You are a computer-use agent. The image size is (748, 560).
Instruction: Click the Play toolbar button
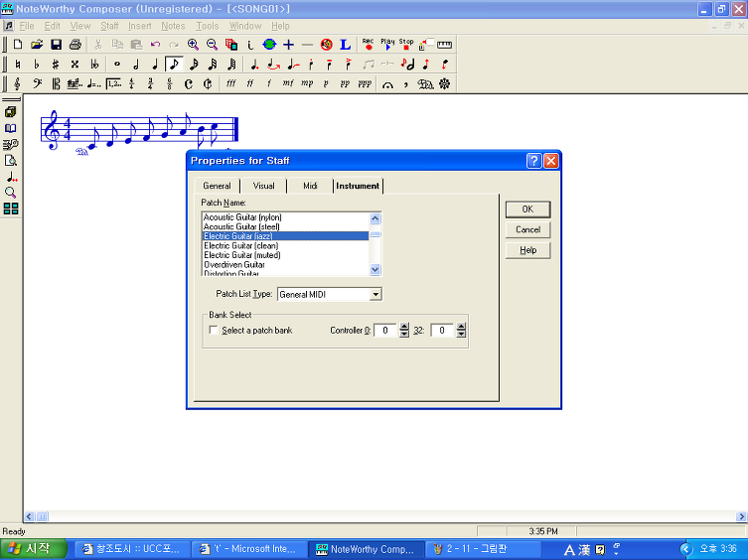click(x=387, y=45)
